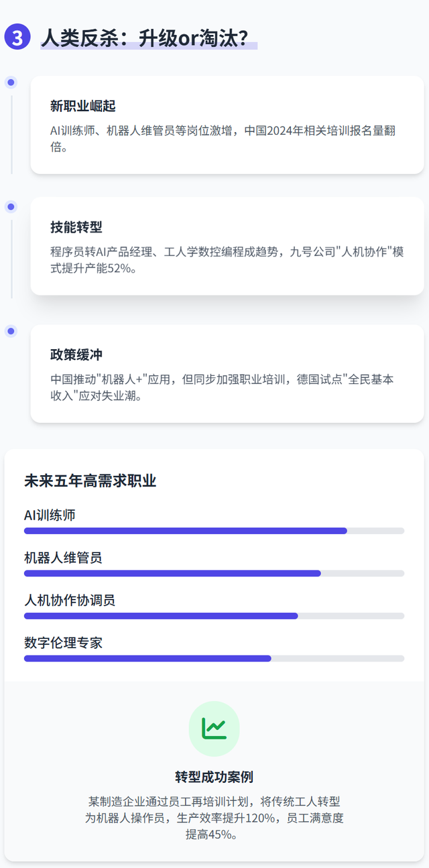The image size is (429, 868).
Task: Click the AI训练师 label
Action: tap(50, 515)
